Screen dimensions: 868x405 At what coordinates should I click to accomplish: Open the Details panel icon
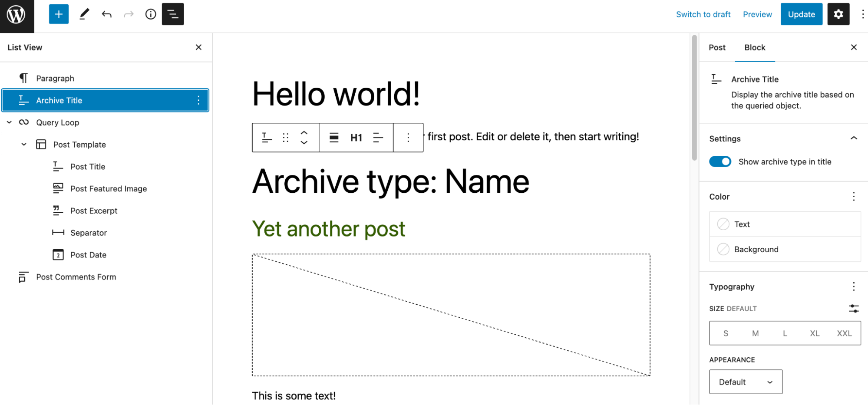(x=151, y=14)
